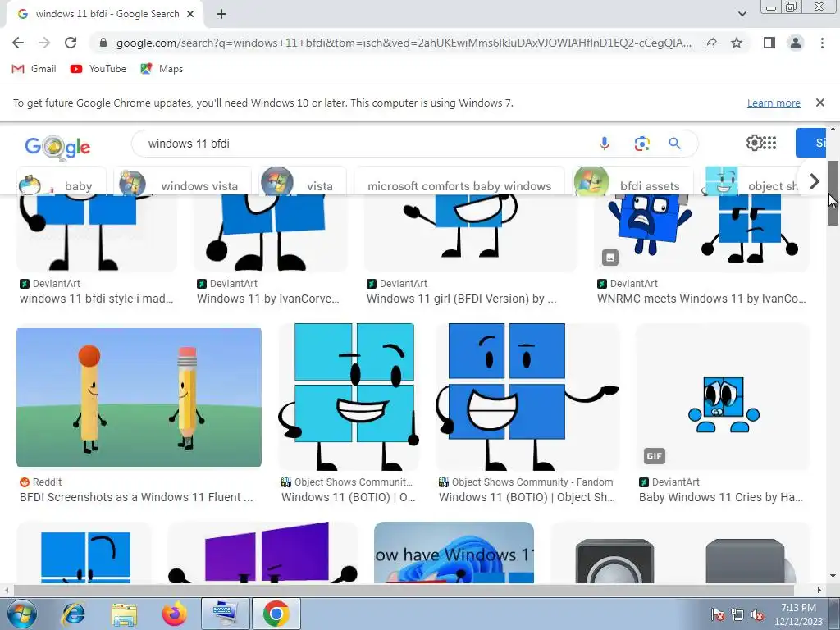
Task: Open the Windows Start menu
Action: [21, 614]
